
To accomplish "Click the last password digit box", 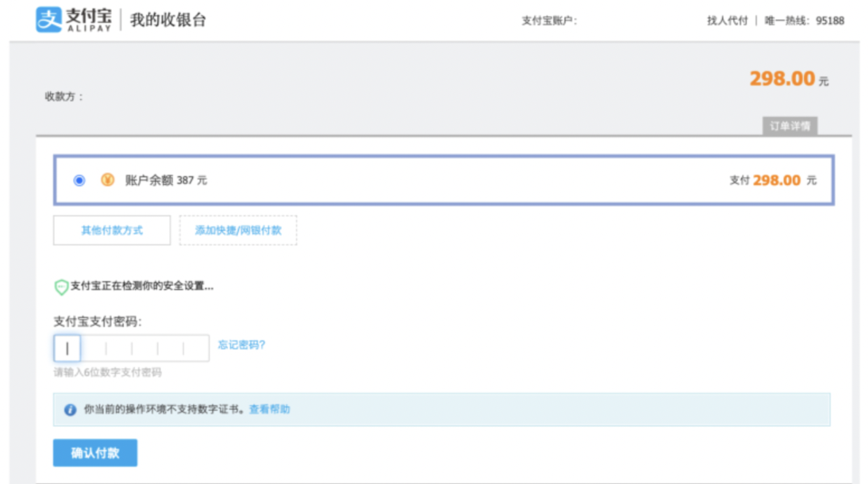I will pos(196,349).
